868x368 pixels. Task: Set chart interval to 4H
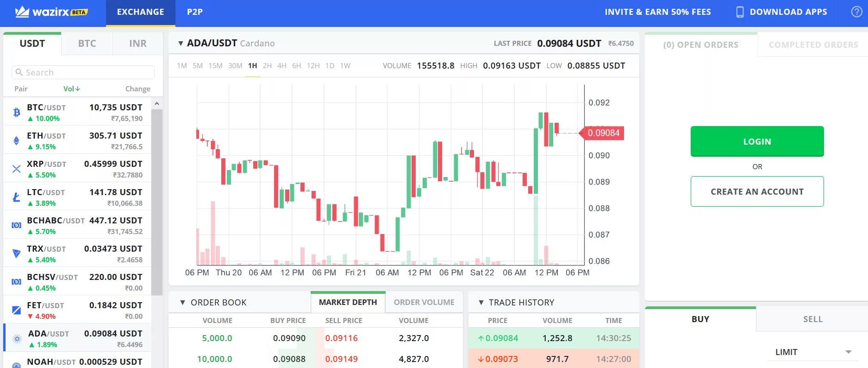(282, 66)
